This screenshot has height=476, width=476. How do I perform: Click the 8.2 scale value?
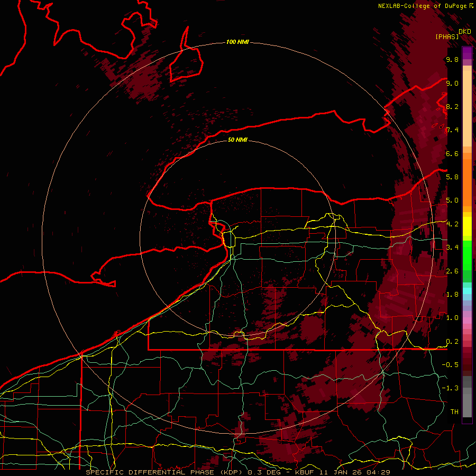(x=452, y=106)
